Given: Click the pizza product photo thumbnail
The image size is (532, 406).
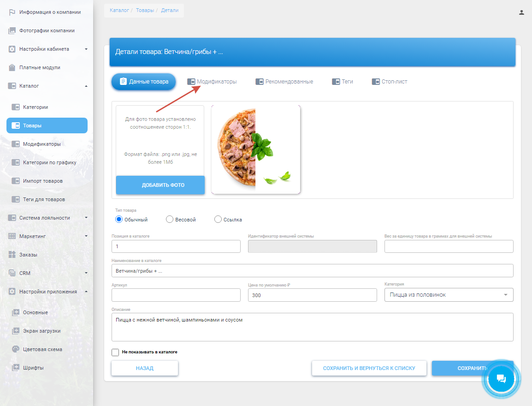Looking at the screenshot, I should [256, 149].
